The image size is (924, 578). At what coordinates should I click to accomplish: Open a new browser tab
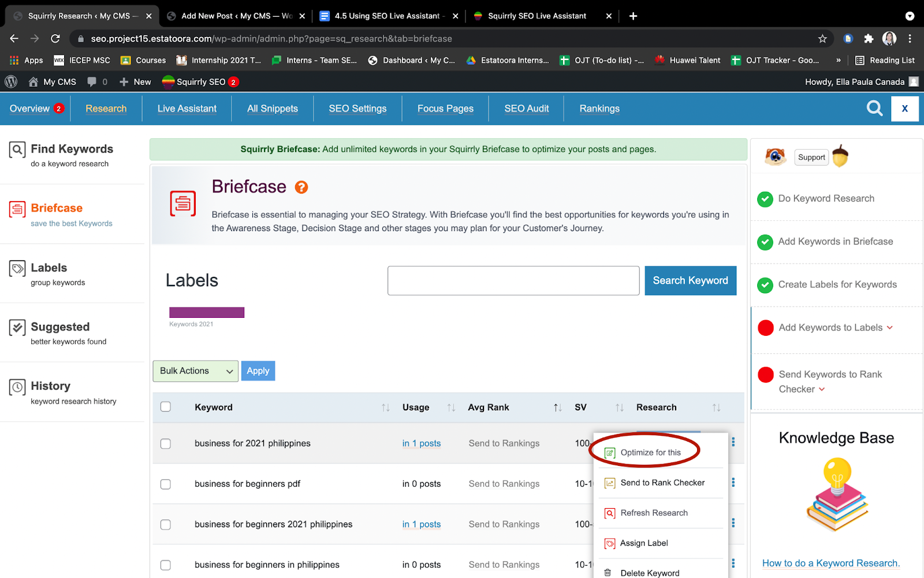click(633, 16)
